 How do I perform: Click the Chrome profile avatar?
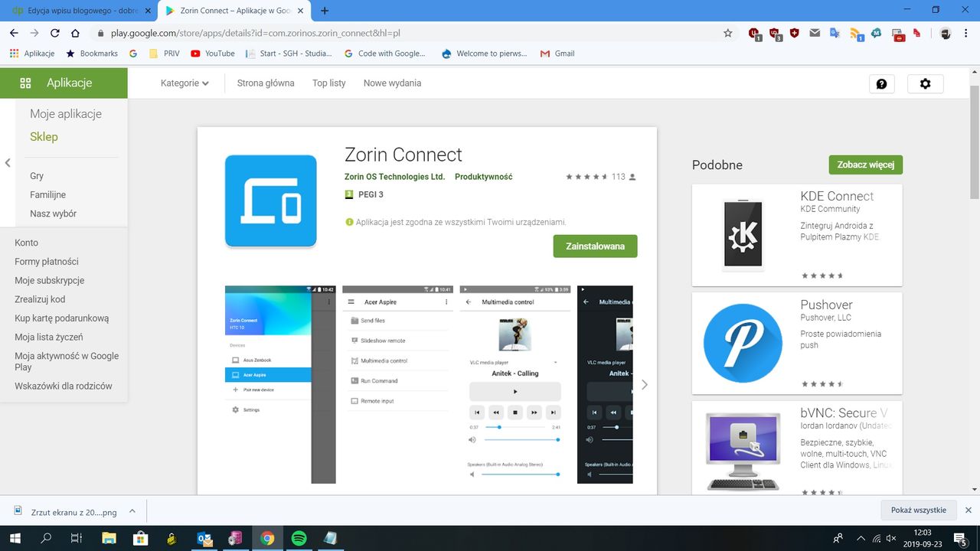[946, 33]
